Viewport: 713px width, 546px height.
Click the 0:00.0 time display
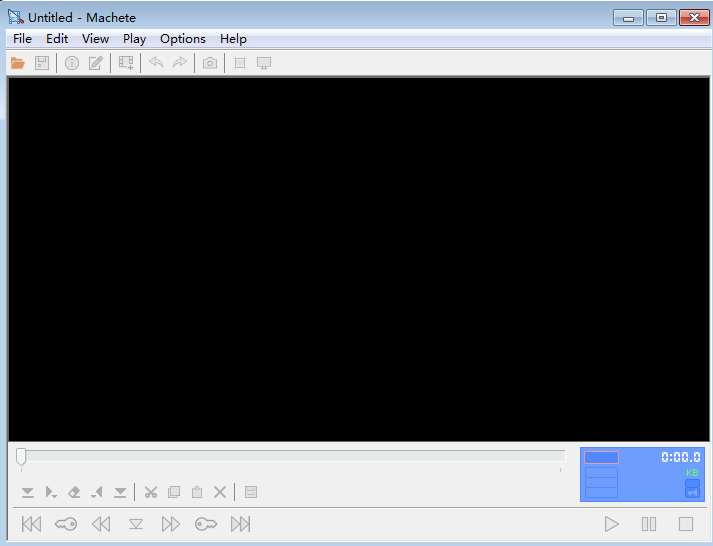pyautogui.click(x=680, y=457)
